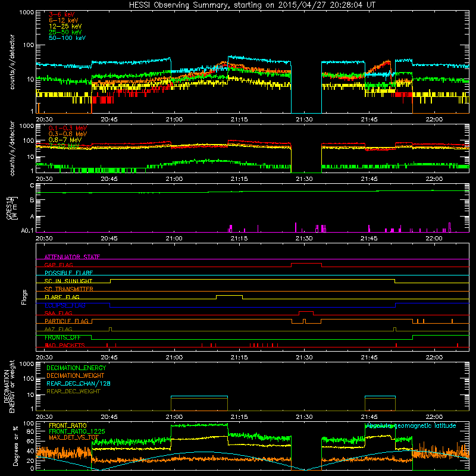Image resolution: width=476 pixels, height=476 pixels.
Task: Pick the POSSIBLE_FLARE label
Action: pos(68,273)
